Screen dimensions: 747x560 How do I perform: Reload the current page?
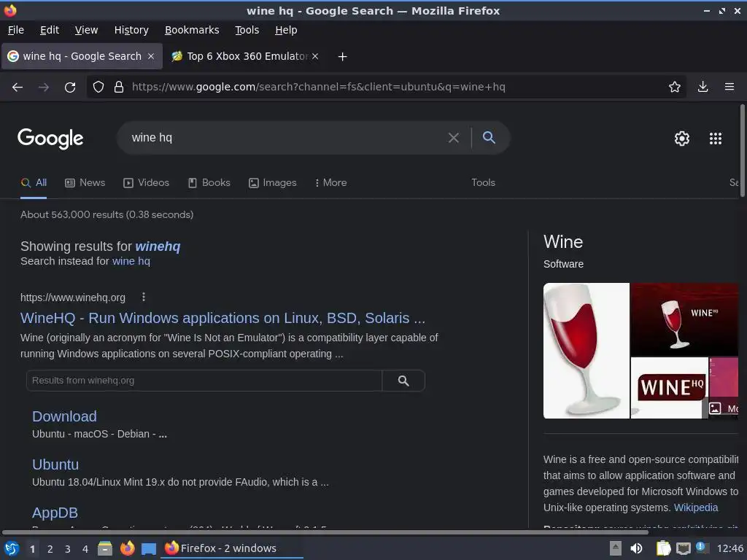pos(70,87)
